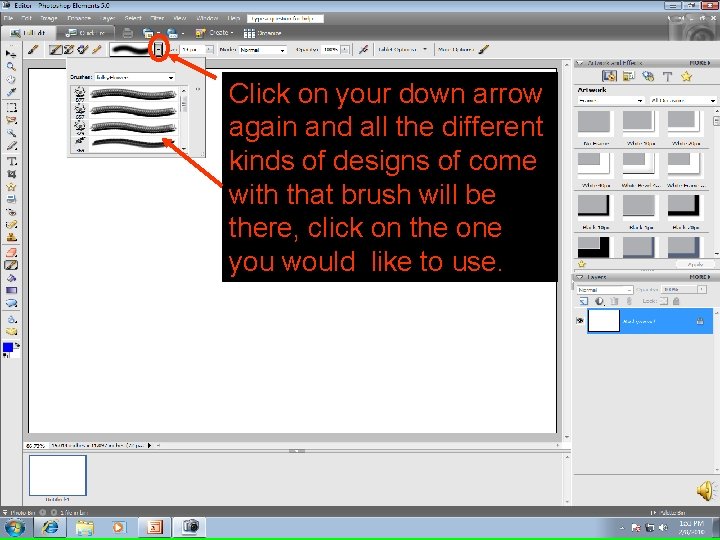Open brush Size slider arrow
The height and width of the screenshot is (540, 720).
pos(209,50)
